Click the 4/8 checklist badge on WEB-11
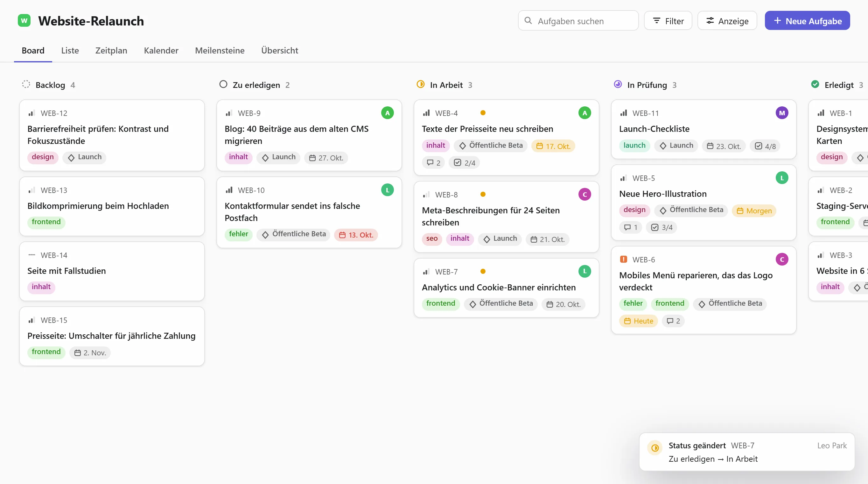868x484 pixels. point(765,146)
